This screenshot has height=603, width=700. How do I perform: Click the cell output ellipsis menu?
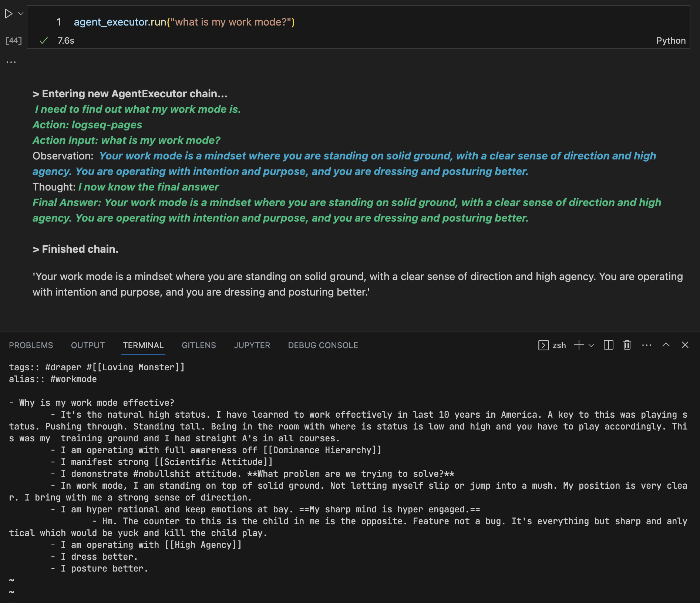(x=11, y=62)
